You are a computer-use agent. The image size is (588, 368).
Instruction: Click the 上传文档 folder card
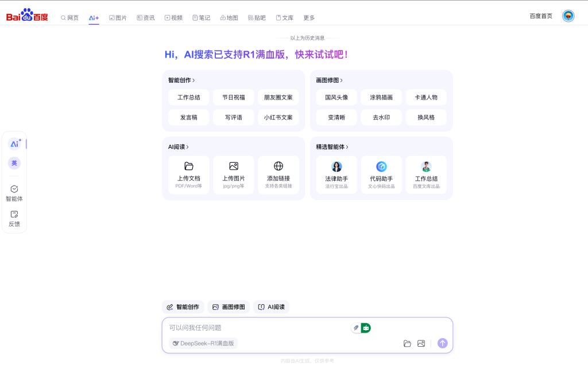click(188, 175)
